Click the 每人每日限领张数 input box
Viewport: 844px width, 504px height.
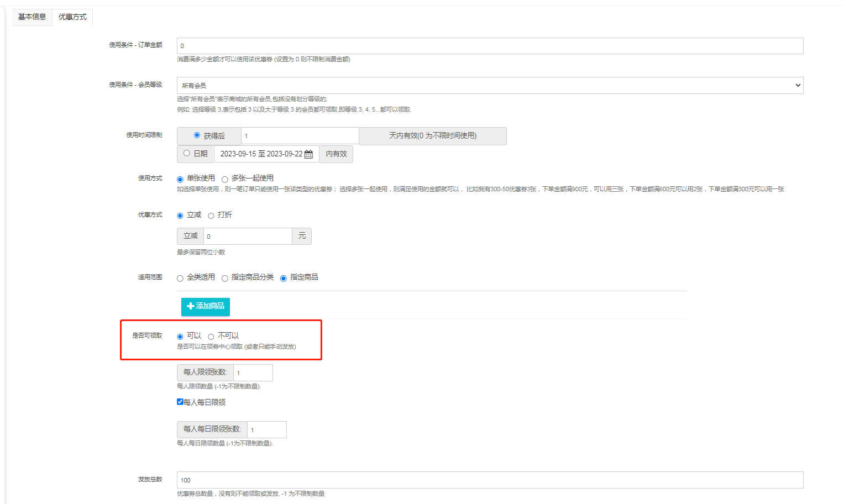(x=266, y=430)
